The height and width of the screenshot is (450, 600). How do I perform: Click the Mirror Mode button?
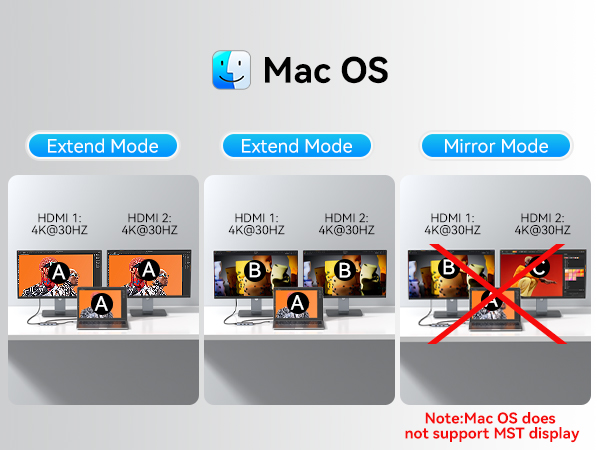[496, 145]
